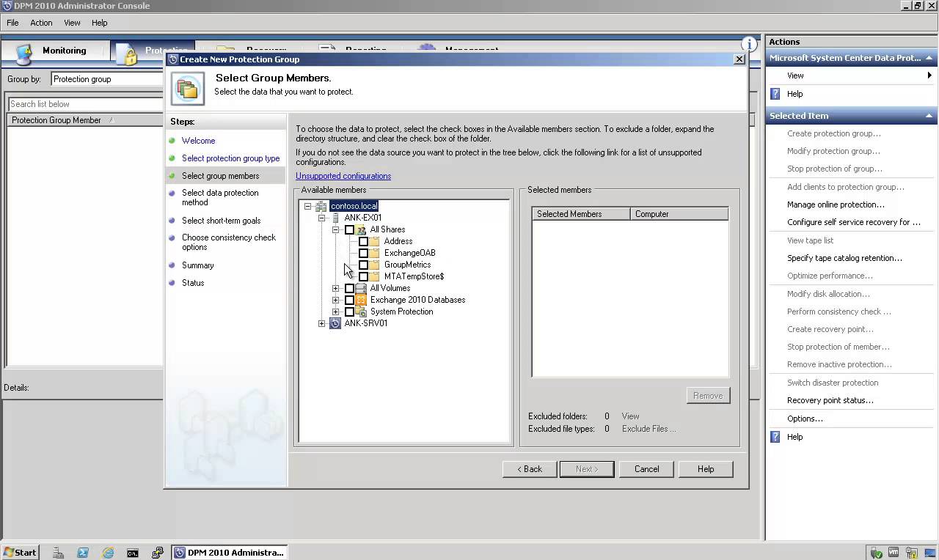Click the System Protection icon in tree
Image resolution: width=939 pixels, height=560 pixels.
pyautogui.click(x=360, y=312)
